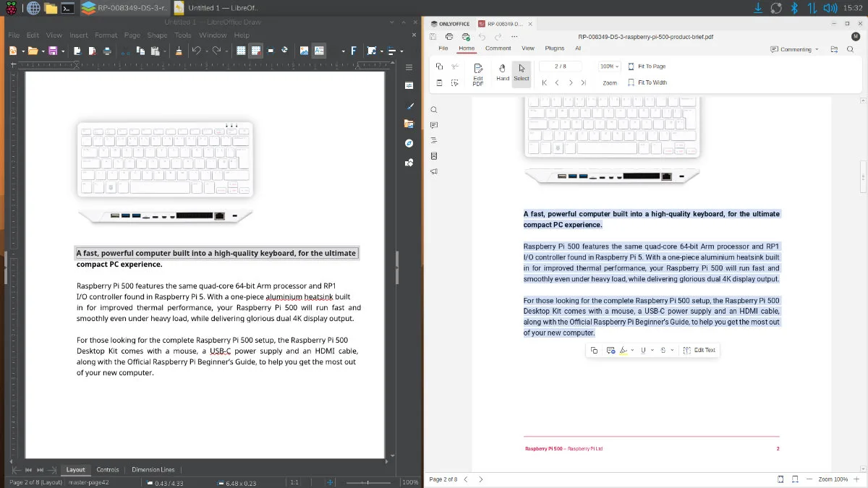The height and width of the screenshot is (488, 868).
Task: Toggle the Select tool in ONLYOFFICE
Action: [522, 72]
